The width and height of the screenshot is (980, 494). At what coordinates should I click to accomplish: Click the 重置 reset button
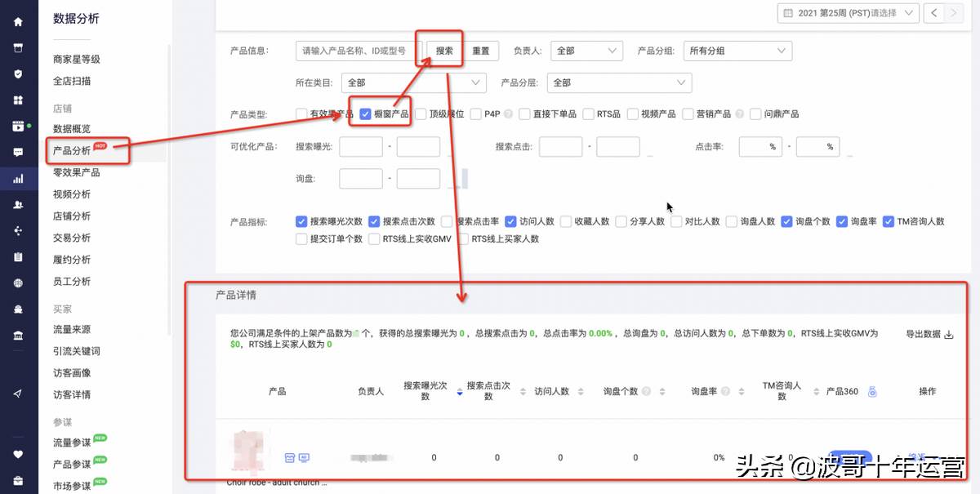[x=481, y=51]
